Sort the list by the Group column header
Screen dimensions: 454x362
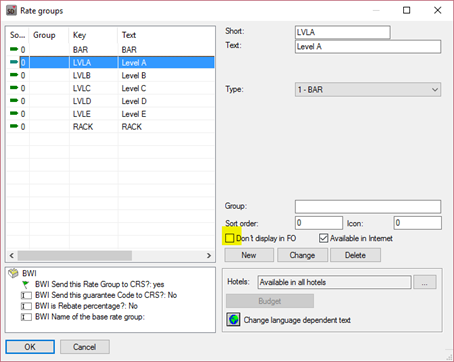pyautogui.click(x=49, y=35)
